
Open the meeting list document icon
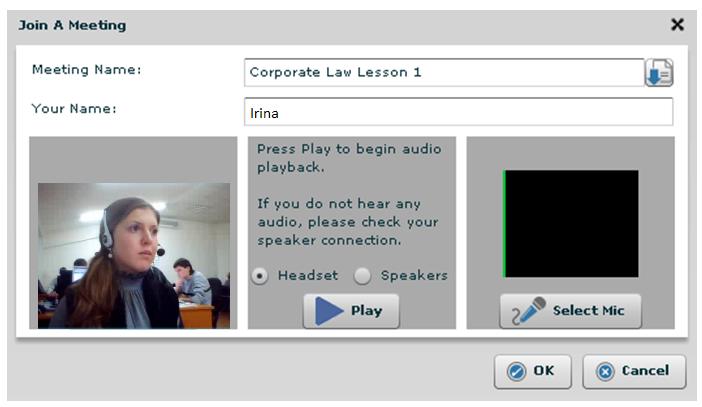659,73
